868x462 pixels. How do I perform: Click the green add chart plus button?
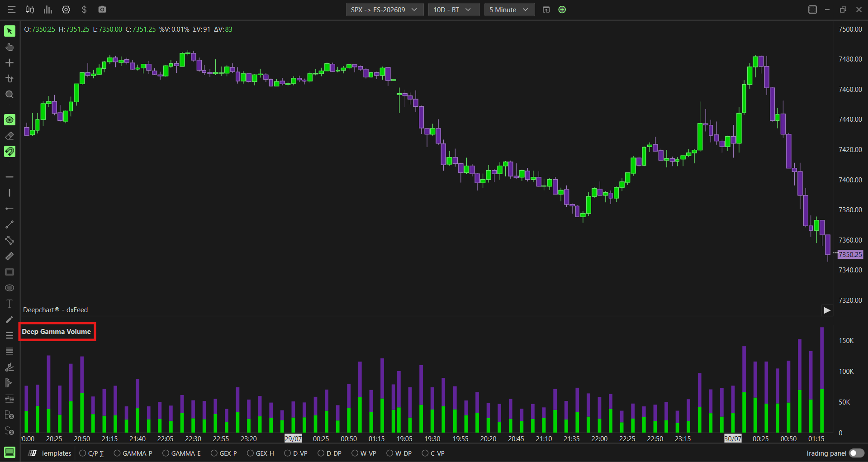click(x=562, y=10)
